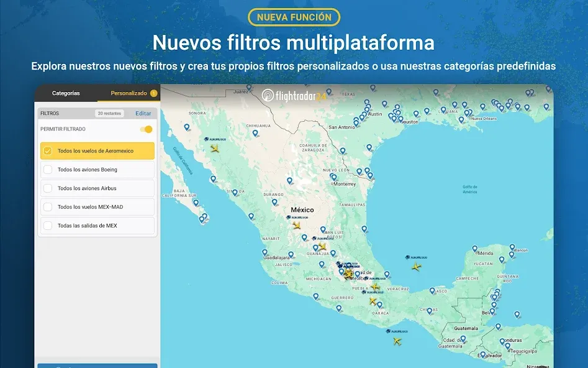Click the Veracruz coast airport pin

coord(387,275)
